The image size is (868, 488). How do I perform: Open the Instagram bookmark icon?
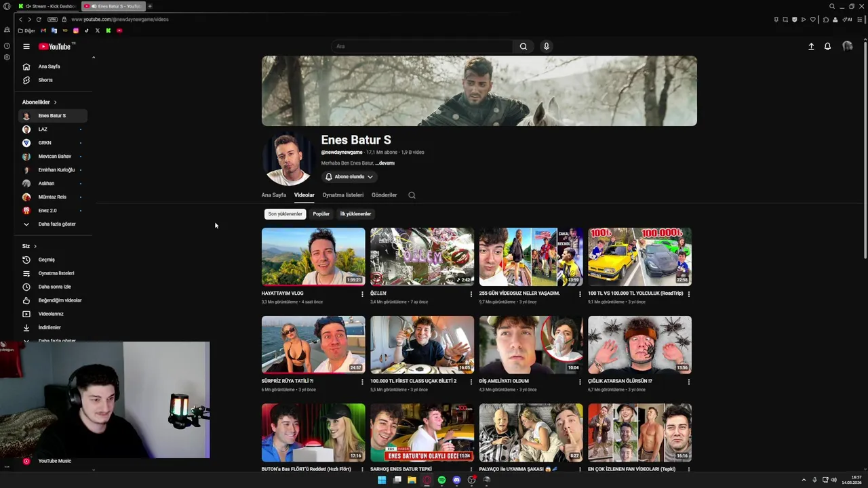(76, 30)
